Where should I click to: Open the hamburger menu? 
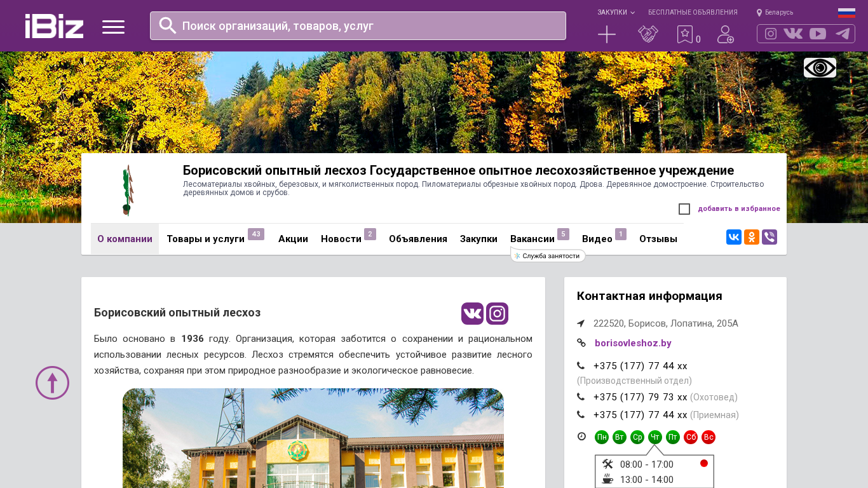click(x=113, y=27)
